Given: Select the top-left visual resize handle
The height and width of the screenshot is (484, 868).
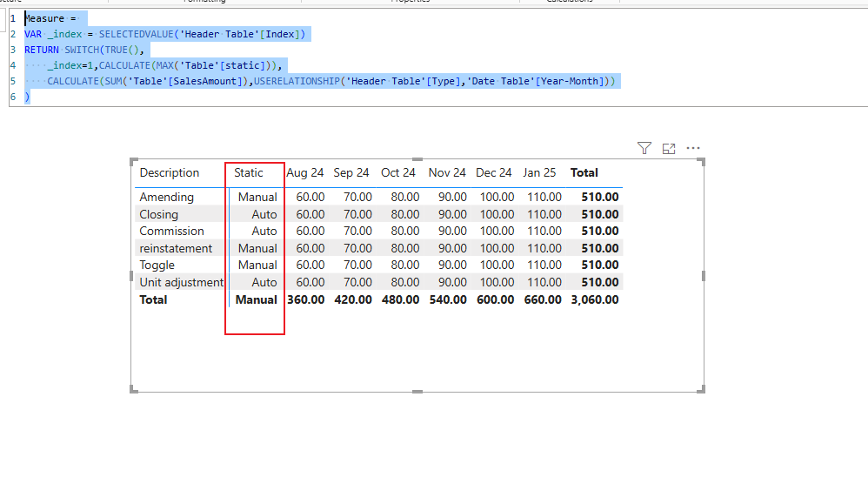Looking at the screenshot, I should point(133,162).
